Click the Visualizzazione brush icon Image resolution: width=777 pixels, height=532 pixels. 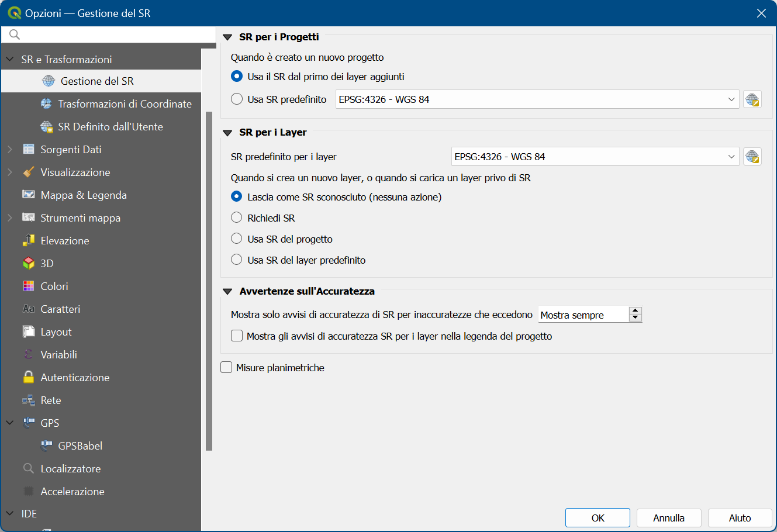(x=29, y=172)
